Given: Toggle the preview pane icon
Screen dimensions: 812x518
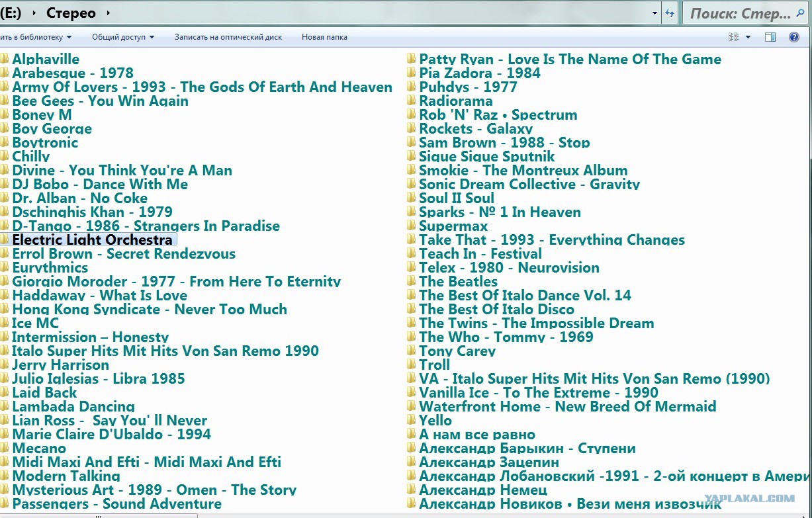Looking at the screenshot, I should [770, 37].
